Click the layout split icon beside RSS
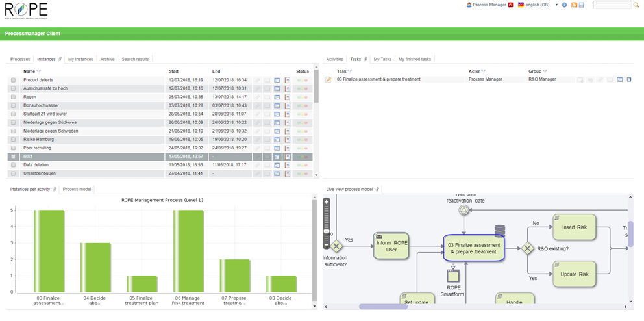This screenshot has width=644, height=321. [581, 5]
